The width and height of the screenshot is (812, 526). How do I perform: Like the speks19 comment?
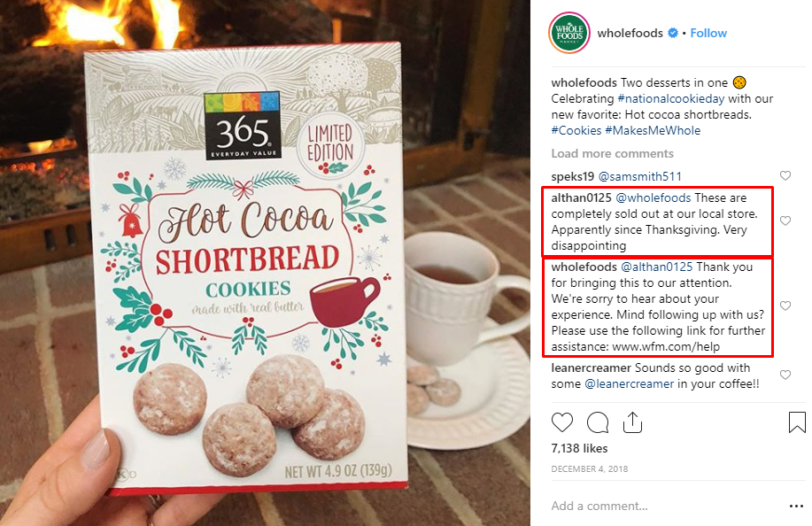(x=785, y=175)
